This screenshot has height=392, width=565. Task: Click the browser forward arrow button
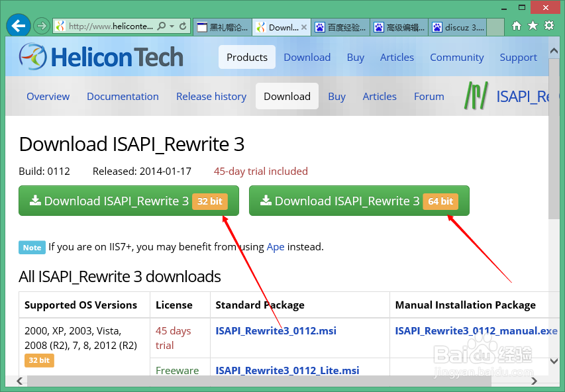click(x=42, y=26)
